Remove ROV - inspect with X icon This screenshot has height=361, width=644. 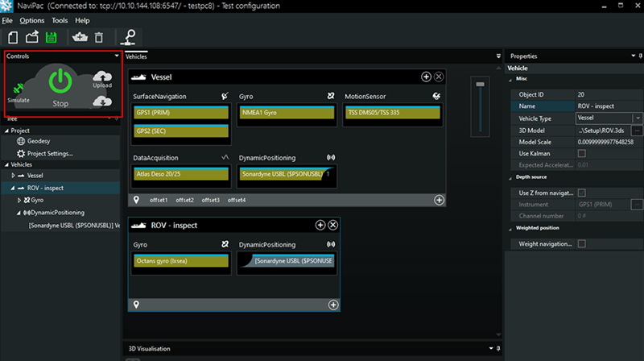[333, 226]
